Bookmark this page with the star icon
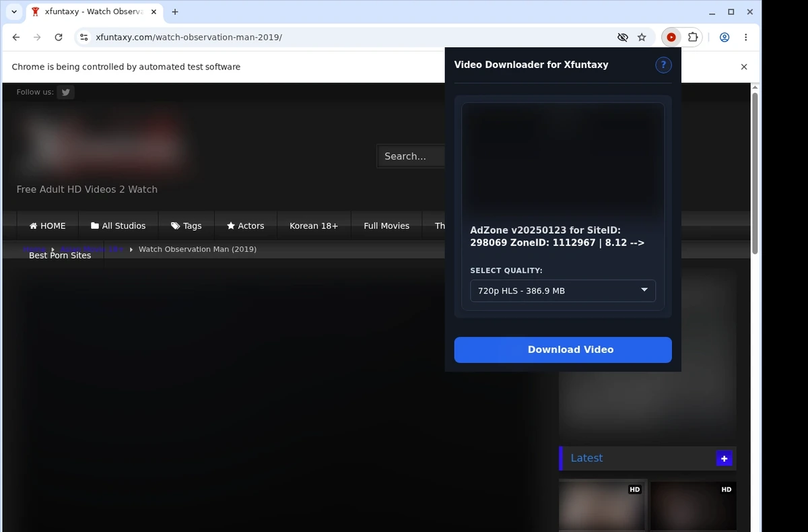Viewport: 808px width, 532px height. coord(642,38)
